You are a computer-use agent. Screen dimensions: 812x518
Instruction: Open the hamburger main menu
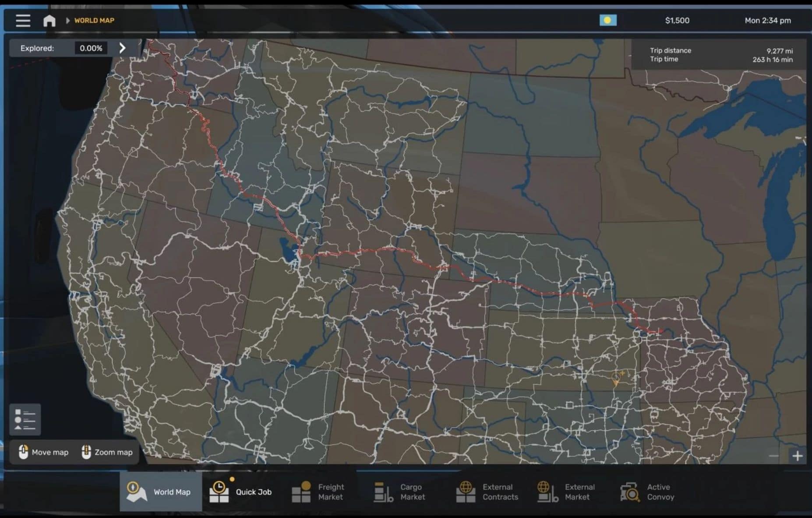[23, 21]
